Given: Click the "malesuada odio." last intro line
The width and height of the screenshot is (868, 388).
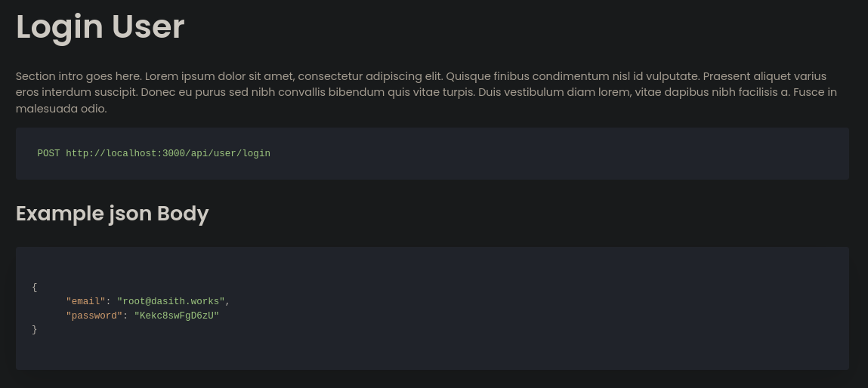Looking at the screenshot, I should pos(61,109).
